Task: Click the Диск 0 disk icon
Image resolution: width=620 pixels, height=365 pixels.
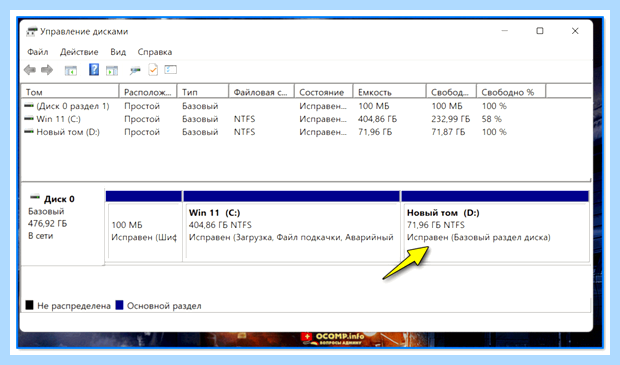Action: coord(35,197)
